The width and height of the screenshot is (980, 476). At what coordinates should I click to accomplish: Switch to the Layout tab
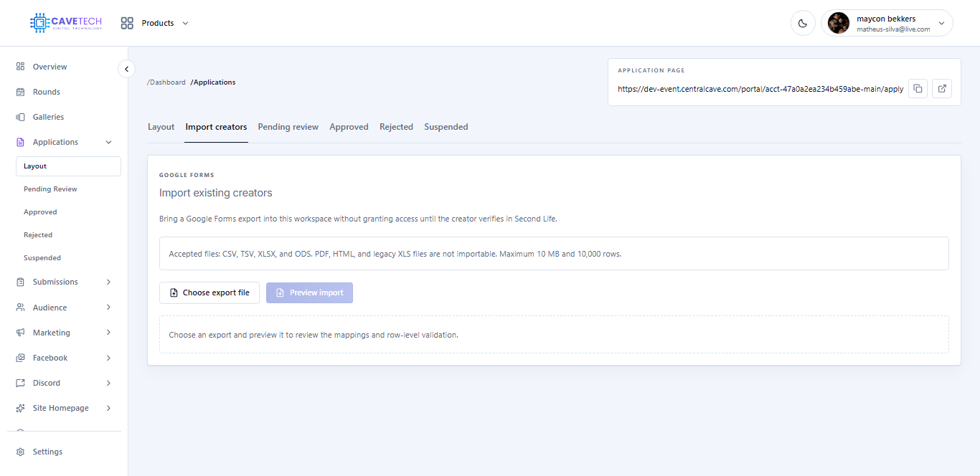161,127
